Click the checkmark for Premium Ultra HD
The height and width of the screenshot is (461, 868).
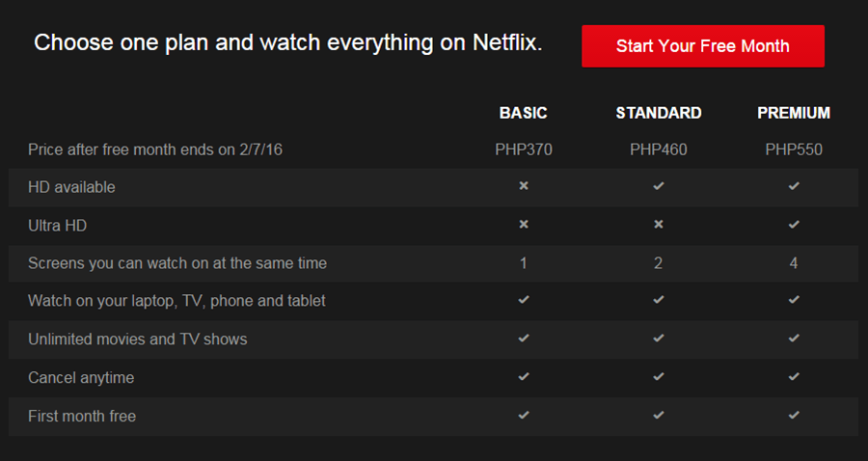(x=794, y=225)
